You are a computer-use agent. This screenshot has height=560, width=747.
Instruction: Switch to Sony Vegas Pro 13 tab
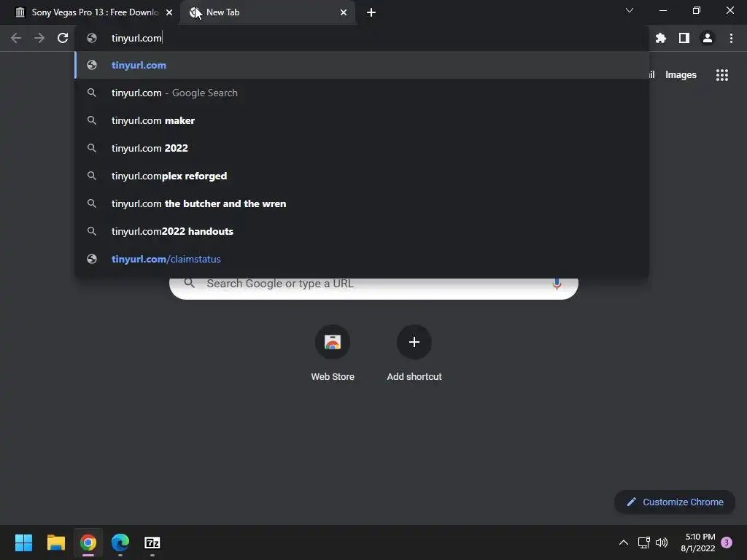(x=90, y=12)
